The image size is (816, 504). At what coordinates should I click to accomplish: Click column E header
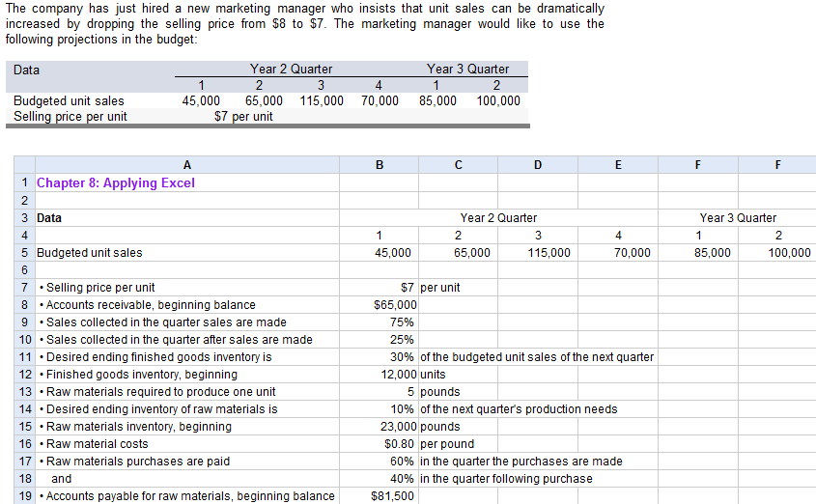tap(618, 165)
